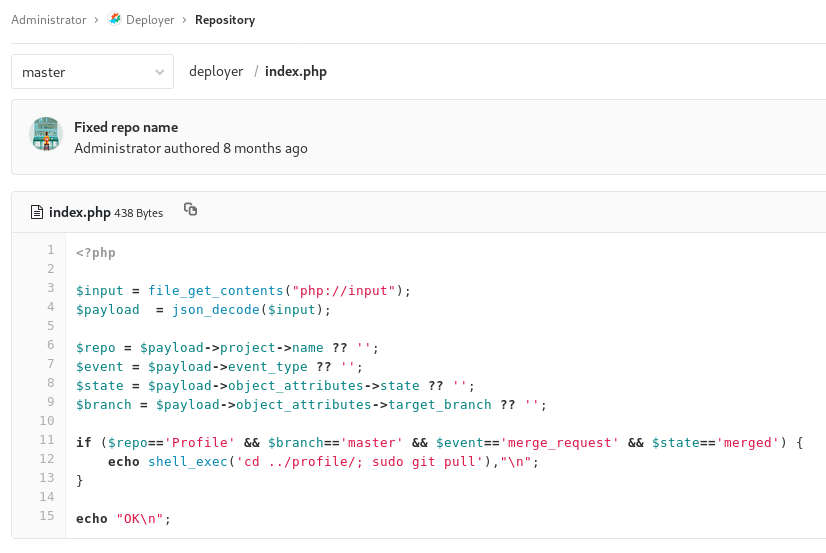
Task: Copy file contents using the copy icon
Action: pyautogui.click(x=191, y=210)
